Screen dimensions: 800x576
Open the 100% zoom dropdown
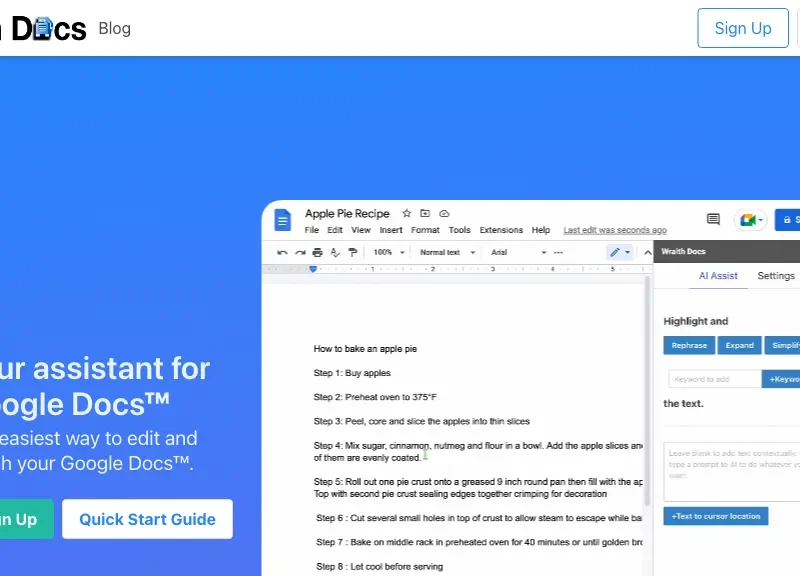point(389,252)
